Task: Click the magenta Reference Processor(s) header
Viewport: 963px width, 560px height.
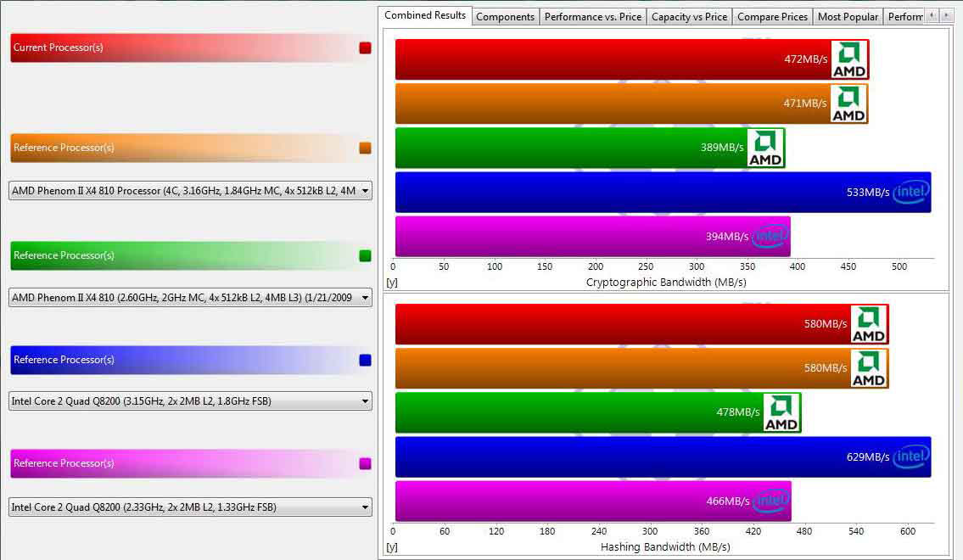Action: (191, 463)
